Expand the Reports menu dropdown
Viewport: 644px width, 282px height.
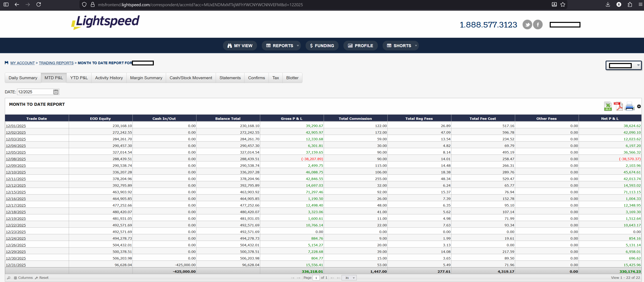click(x=298, y=46)
